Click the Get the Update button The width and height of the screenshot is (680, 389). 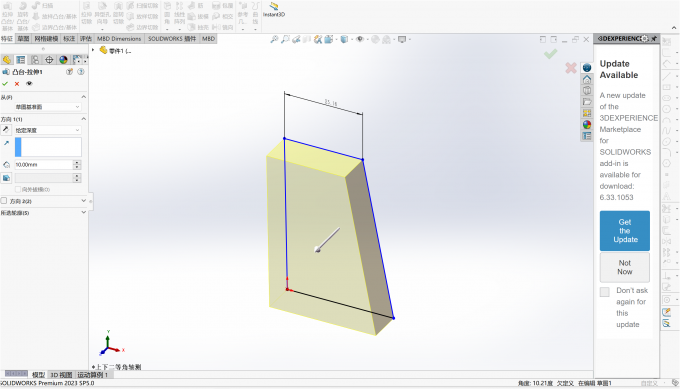(x=624, y=231)
